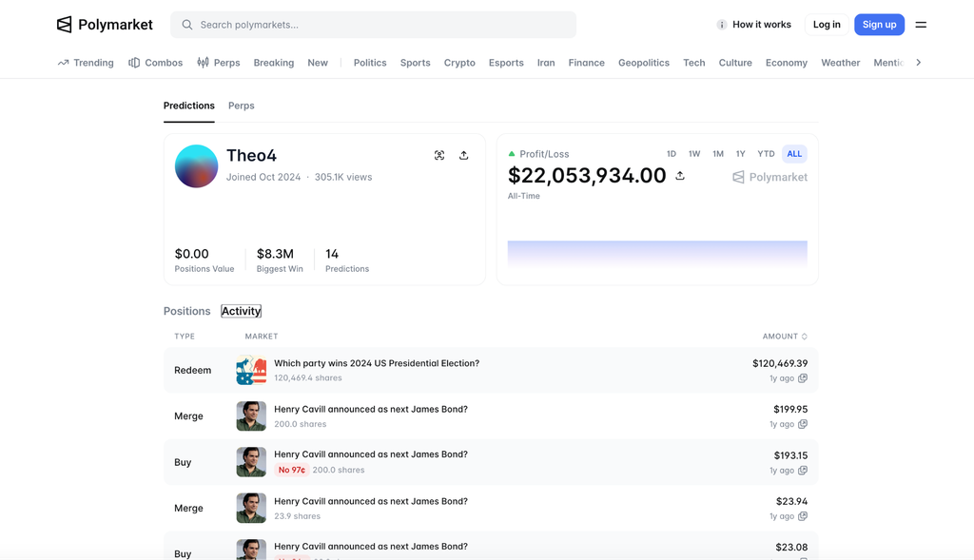Open the Activity tab
The height and width of the screenshot is (560, 974).
click(x=241, y=311)
